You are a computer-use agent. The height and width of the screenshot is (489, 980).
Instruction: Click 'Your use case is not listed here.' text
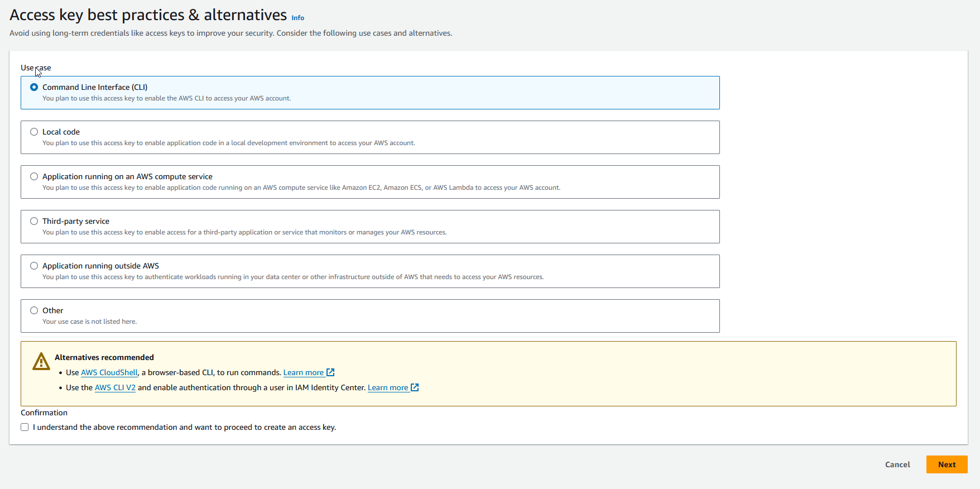tap(90, 322)
